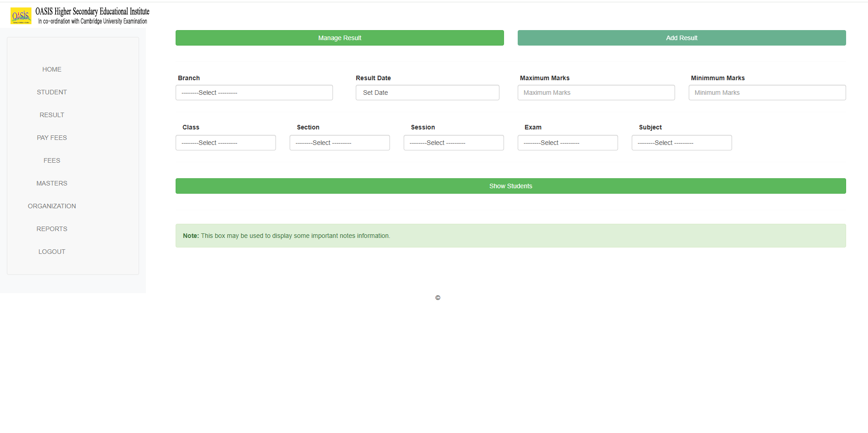Open the Set Date field
The image size is (868, 433).
click(427, 93)
